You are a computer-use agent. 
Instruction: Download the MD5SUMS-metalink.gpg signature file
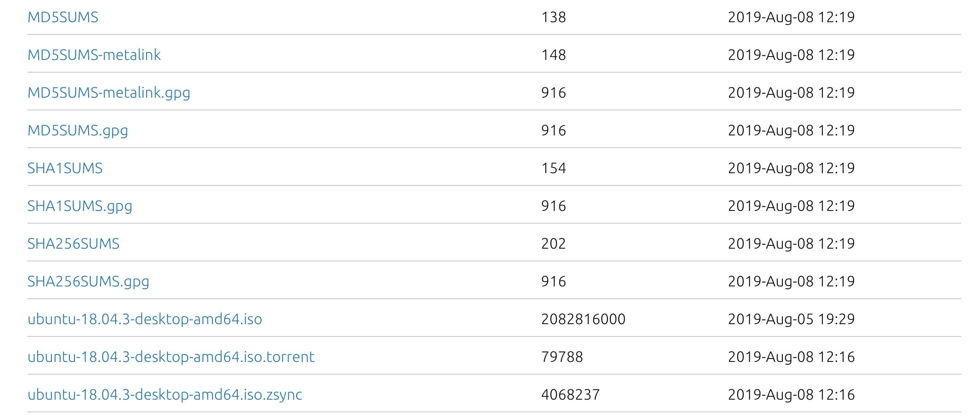[x=109, y=93]
